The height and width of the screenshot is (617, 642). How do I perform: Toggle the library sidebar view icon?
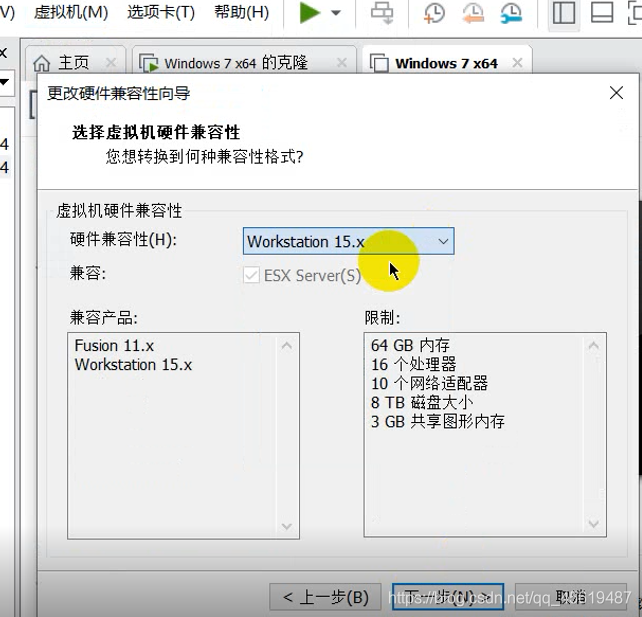coord(564,13)
